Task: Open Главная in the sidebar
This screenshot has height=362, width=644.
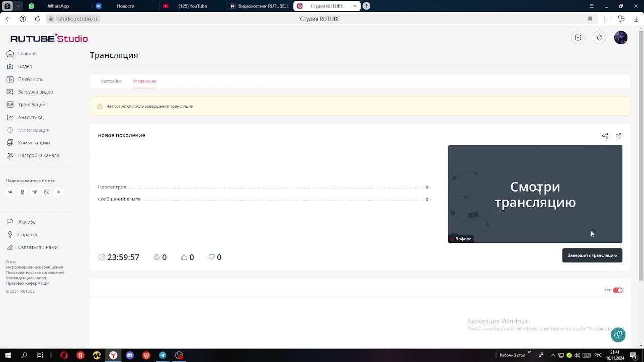Action: click(x=27, y=54)
